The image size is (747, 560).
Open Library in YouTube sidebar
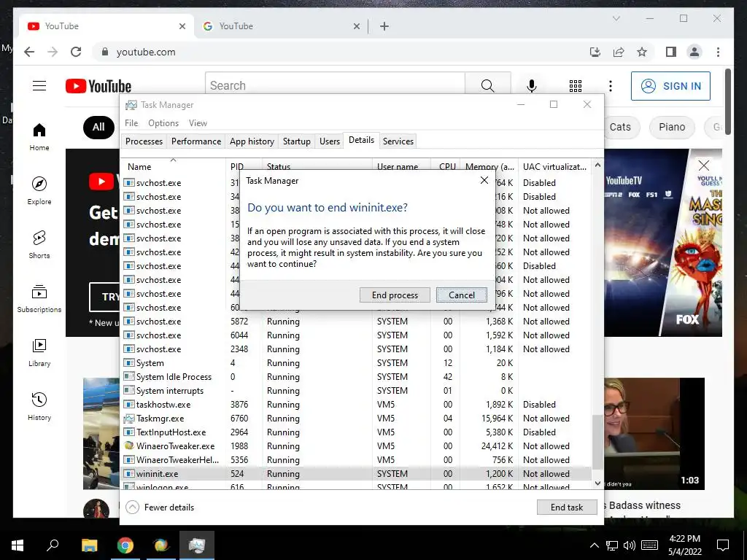[39, 353]
